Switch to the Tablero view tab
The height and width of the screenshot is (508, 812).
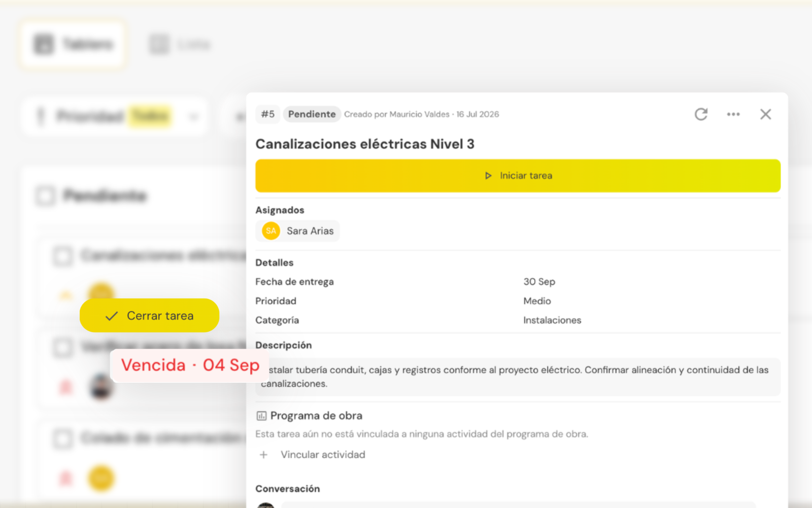[x=73, y=44]
